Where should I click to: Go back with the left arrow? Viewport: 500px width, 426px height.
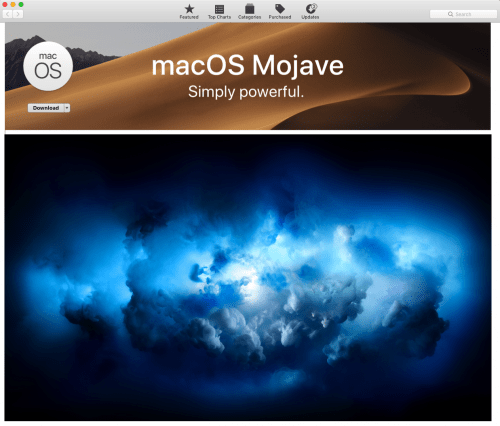coord(8,14)
